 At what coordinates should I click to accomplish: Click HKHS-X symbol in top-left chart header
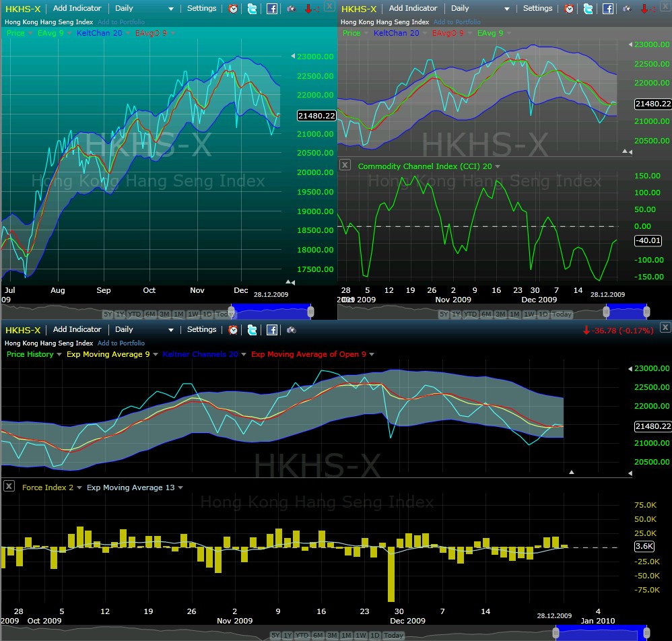23,9
